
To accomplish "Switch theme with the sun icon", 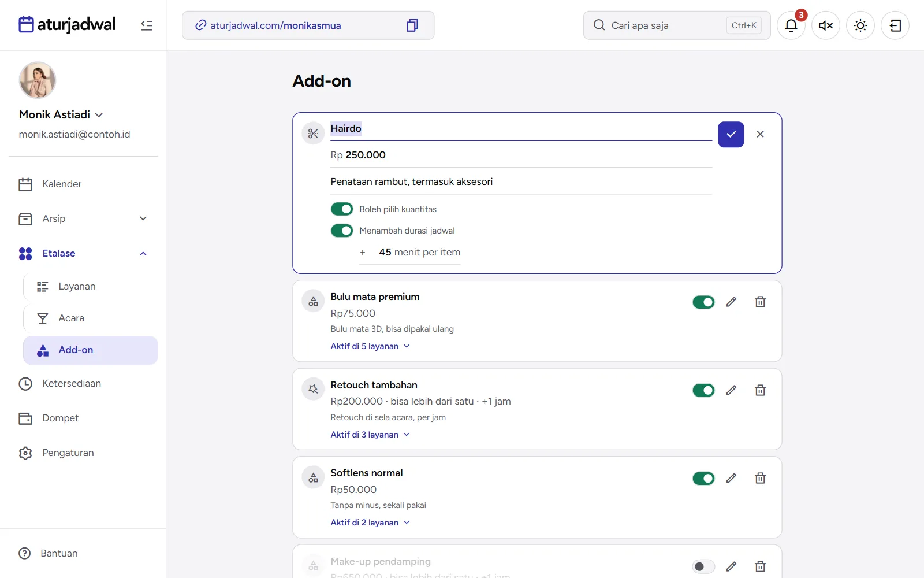I will [x=860, y=25].
